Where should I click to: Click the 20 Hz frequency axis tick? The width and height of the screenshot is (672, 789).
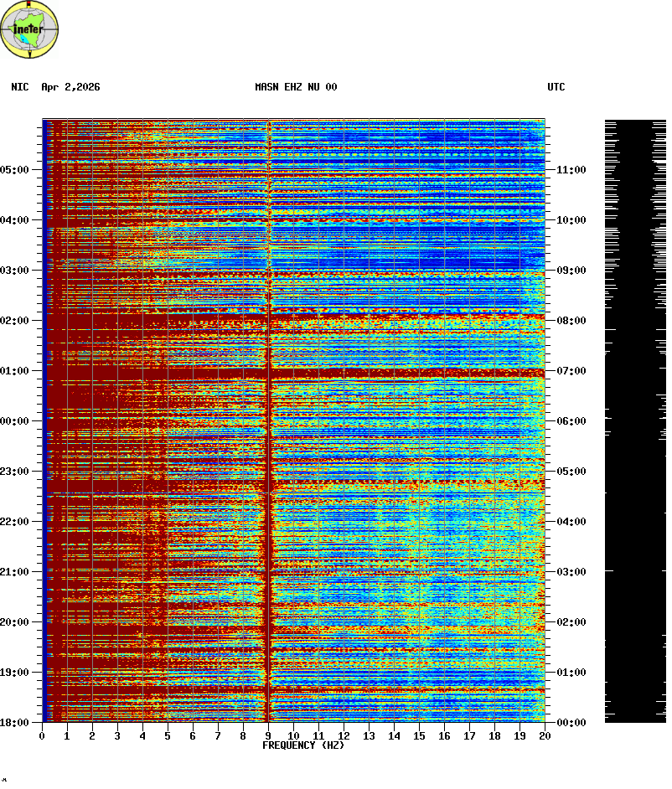[x=545, y=735]
